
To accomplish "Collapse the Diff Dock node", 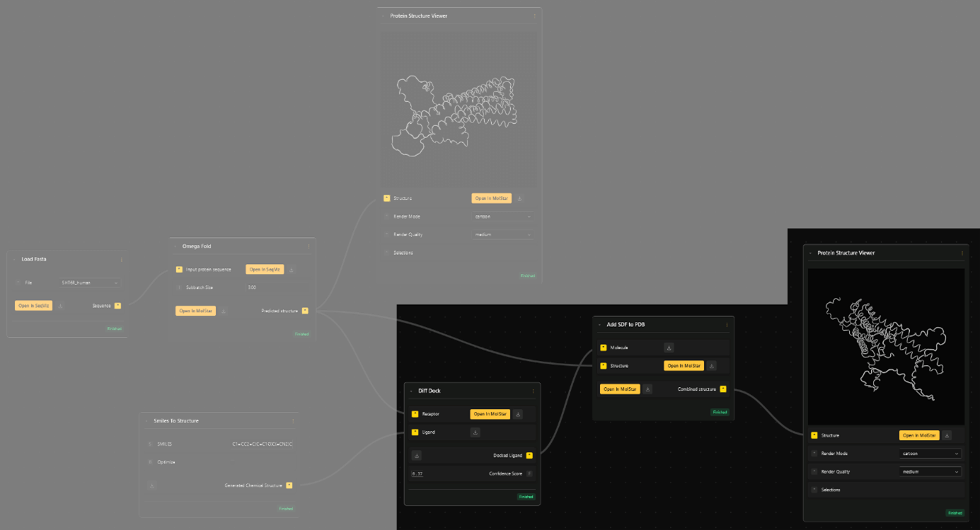I will click(x=411, y=391).
